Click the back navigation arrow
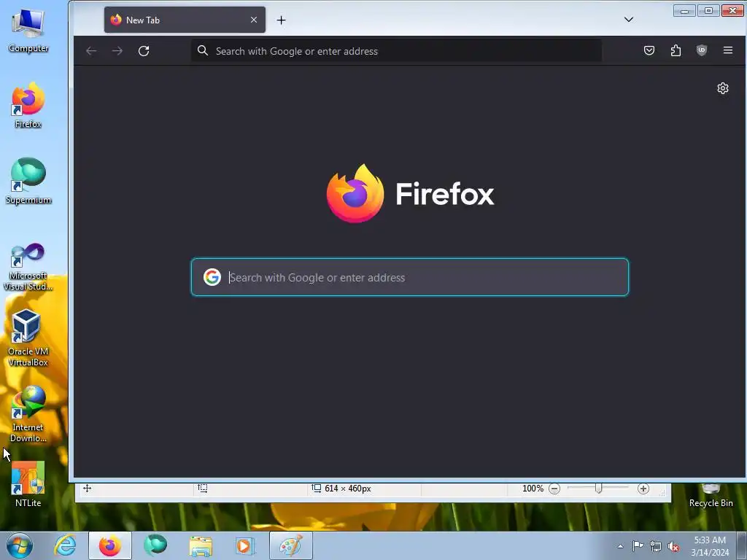Screen dimensions: 747x560 [x=91, y=51]
